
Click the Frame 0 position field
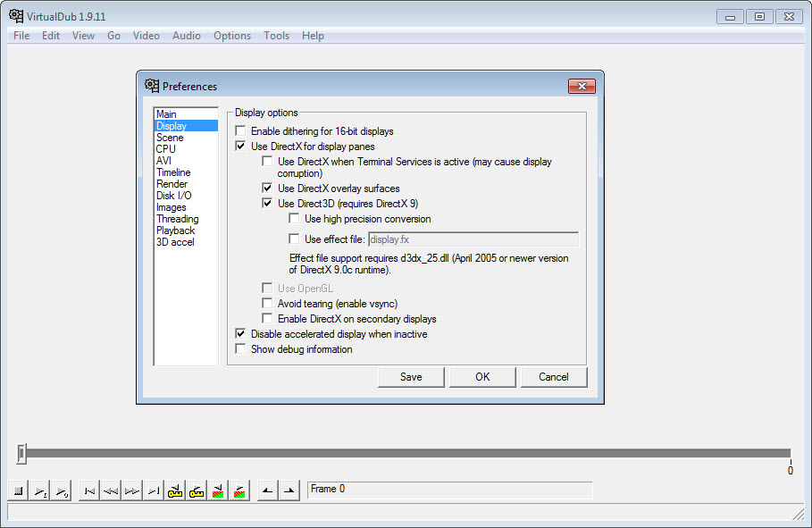click(x=449, y=490)
